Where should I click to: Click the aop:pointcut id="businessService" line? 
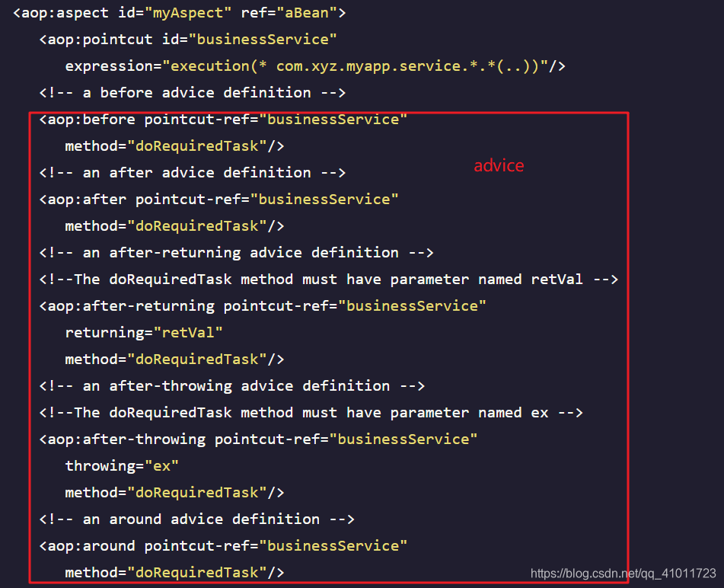[188, 40]
